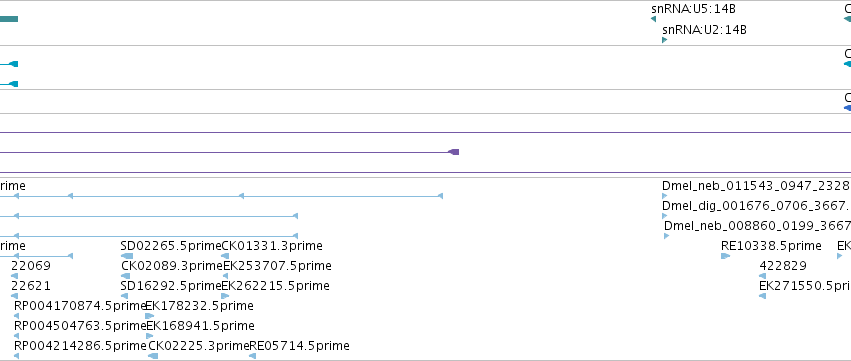851x361 pixels.
Task: Select the snRNA:U2:14B gene label
Action: pos(704,29)
